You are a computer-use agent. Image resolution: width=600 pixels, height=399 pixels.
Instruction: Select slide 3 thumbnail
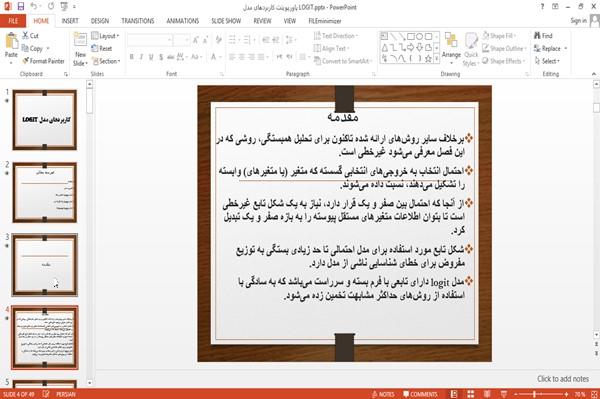[x=45, y=265]
